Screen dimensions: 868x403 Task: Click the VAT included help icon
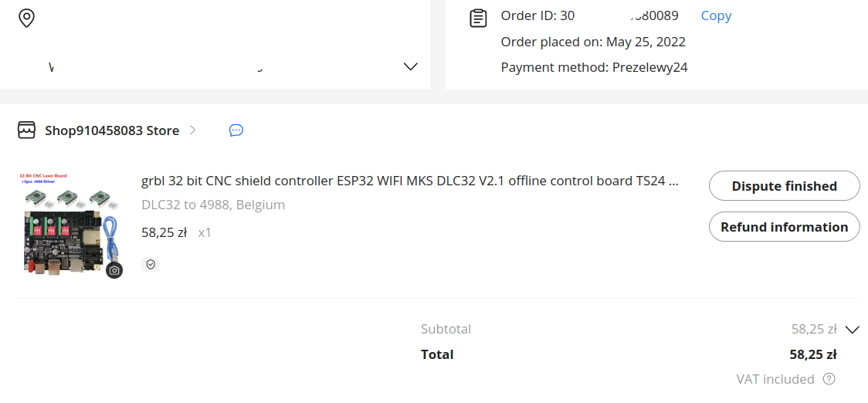coord(829,379)
